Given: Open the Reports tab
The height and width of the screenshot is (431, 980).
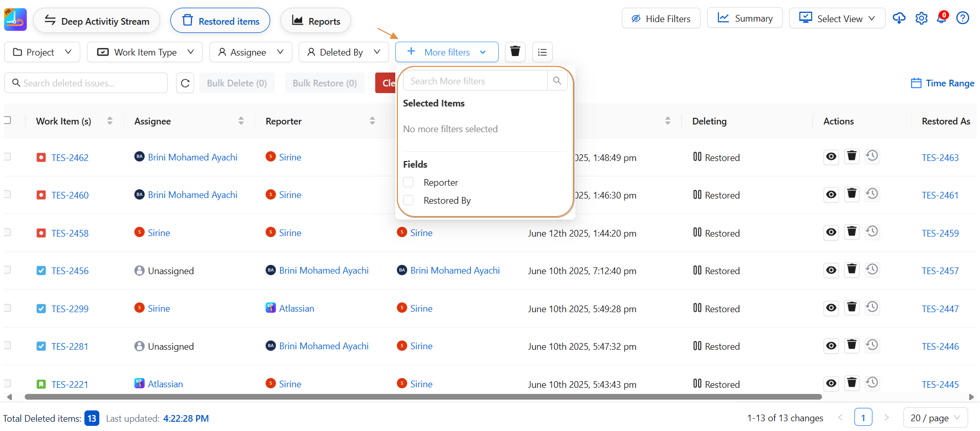Looking at the screenshot, I should 316,21.
